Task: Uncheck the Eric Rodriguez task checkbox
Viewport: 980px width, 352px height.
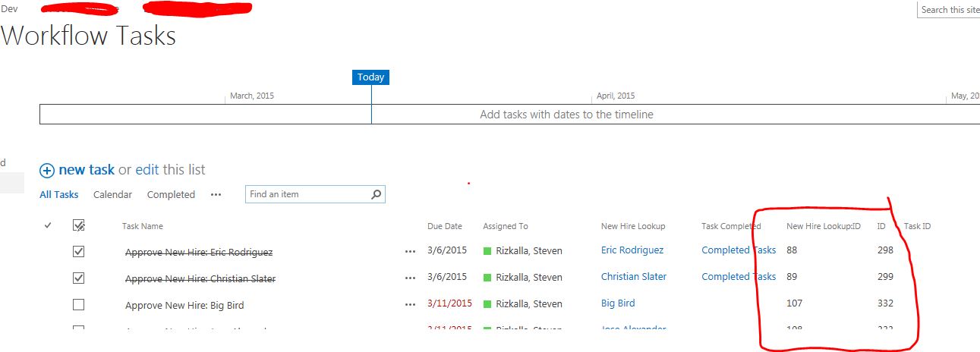Action: tap(78, 252)
